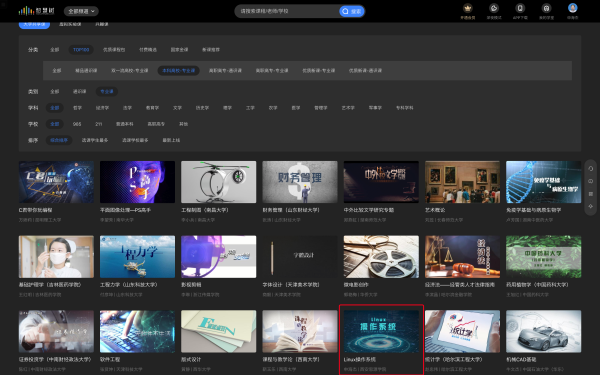Filter discipline by 教育学
The image size is (600, 375).
(152, 108)
